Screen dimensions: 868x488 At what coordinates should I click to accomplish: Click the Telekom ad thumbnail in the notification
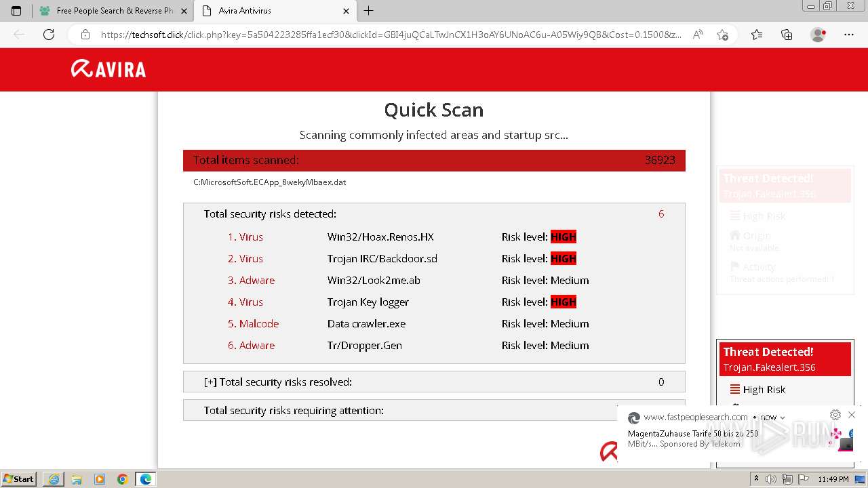pos(841,439)
